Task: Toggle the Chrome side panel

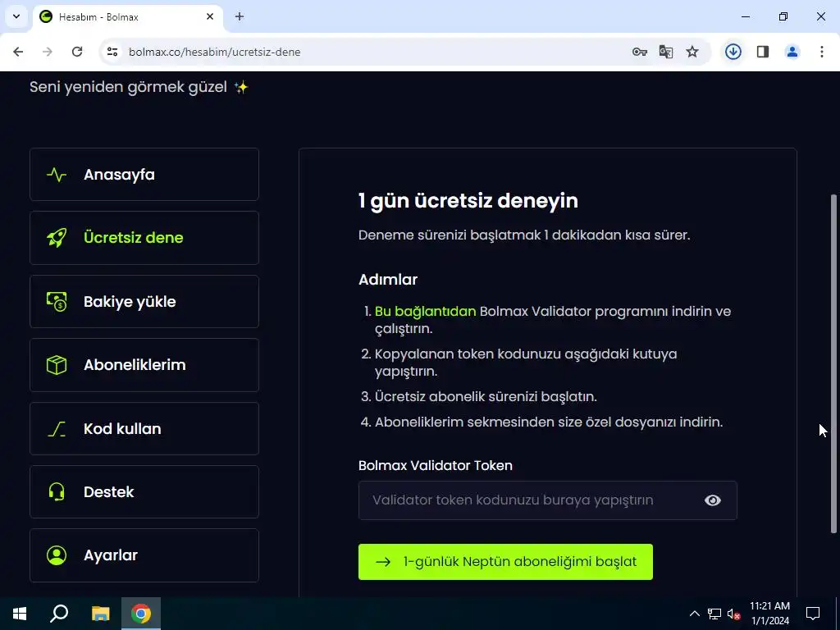Action: (x=763, y=52)
